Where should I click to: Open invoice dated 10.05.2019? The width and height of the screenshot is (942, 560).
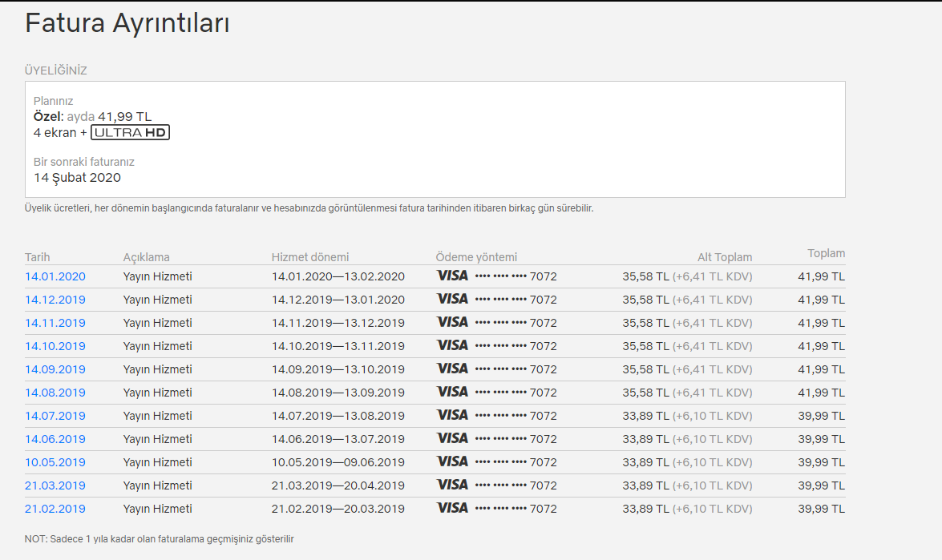(x=55, y=462)
